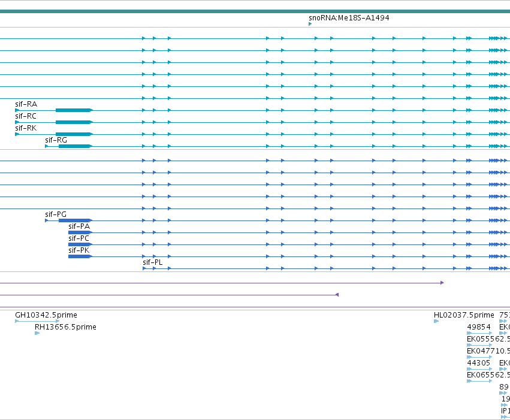510x420 pixels.
Task: Click the sif-PL start arrowhead
Action: 144,268
